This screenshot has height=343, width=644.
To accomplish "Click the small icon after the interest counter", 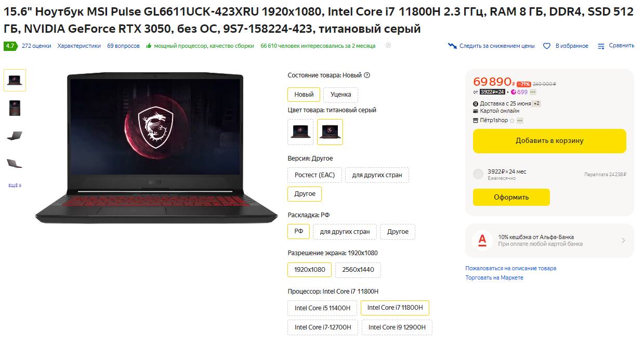I will 388,46.
